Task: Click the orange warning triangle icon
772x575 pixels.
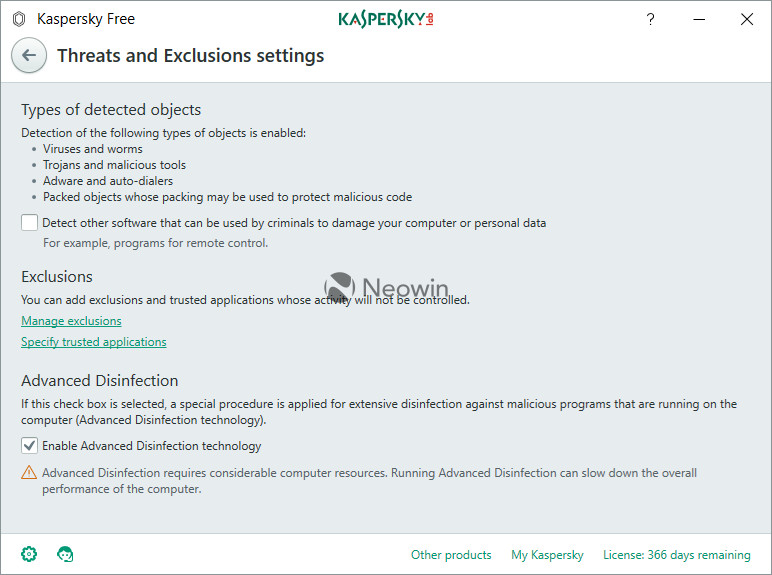Action: click(29, 472)
